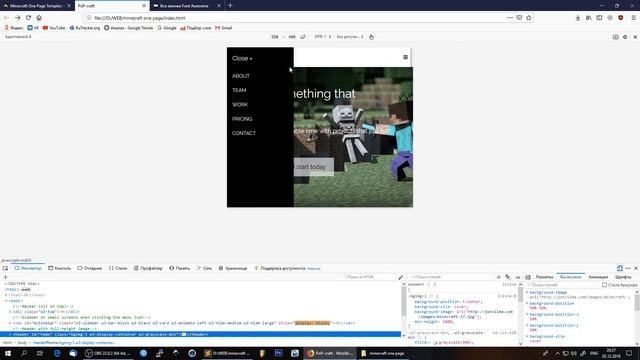The image size is (640, 360).
Task: Open the device selector dropdown
Action: [x=18, y=37]
